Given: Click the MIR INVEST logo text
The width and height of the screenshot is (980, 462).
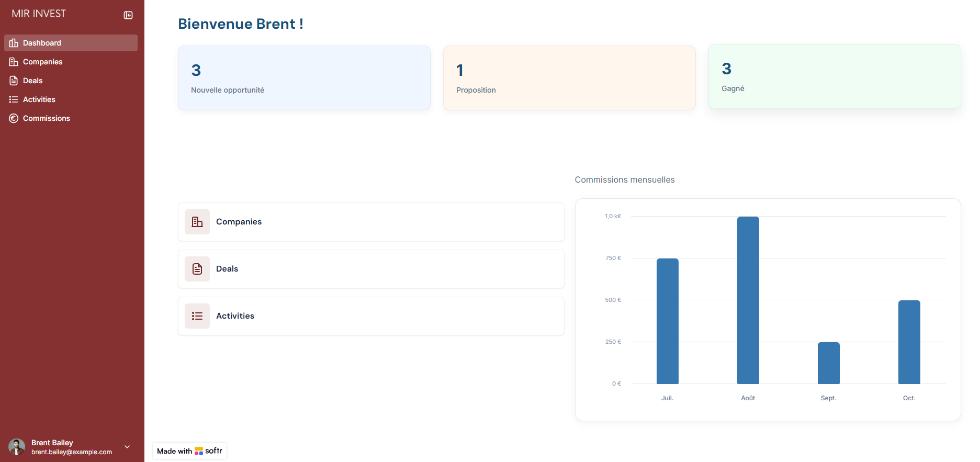Looking at the screenshot, I should [39, 14].
